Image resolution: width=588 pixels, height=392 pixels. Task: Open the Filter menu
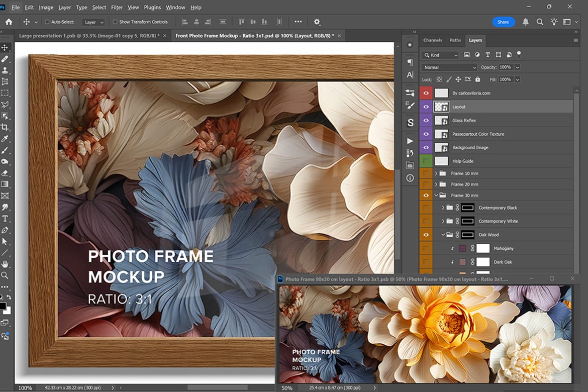117,7
